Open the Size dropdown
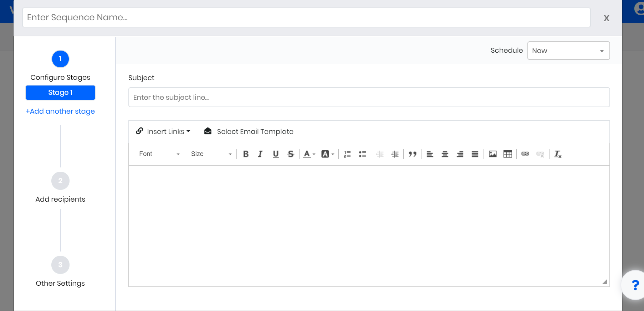644x311 pixels. point(211,154)
